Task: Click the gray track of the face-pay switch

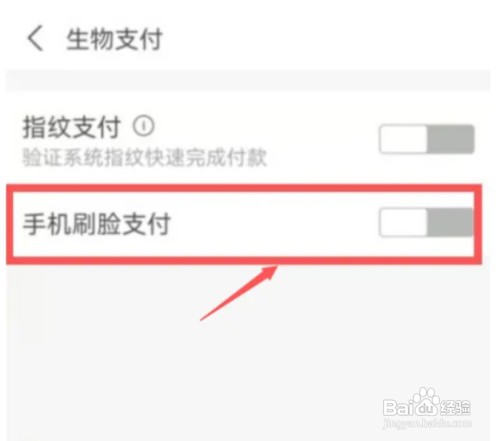Action: tap(450, 222)
